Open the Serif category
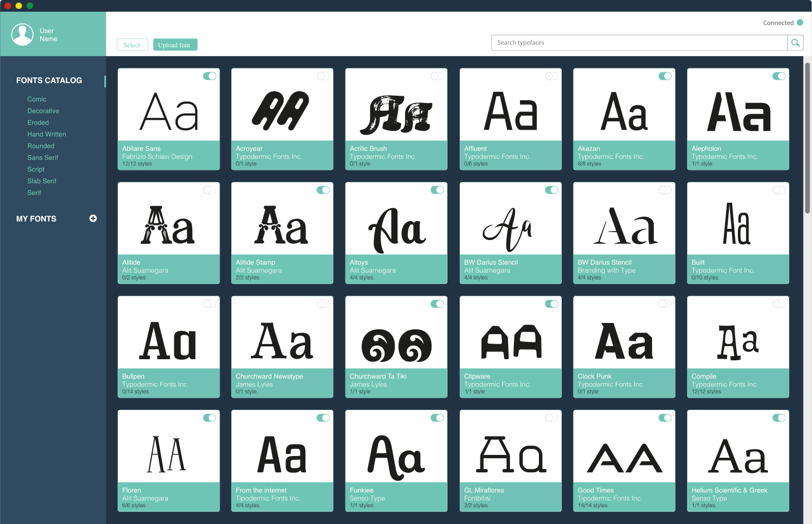812x524 pixels. pyautogui.click(x=34, y=193)
